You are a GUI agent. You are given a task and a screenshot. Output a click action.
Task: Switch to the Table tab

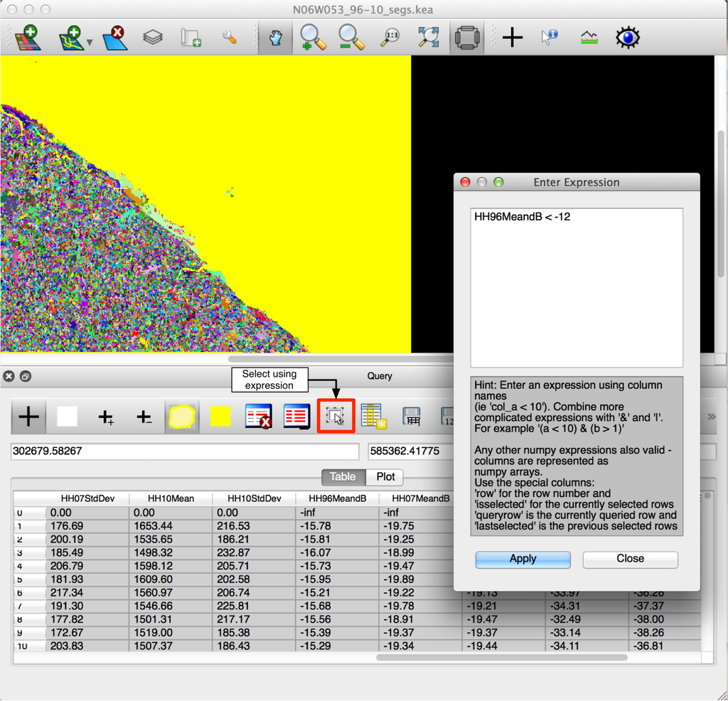click(343, 477)
